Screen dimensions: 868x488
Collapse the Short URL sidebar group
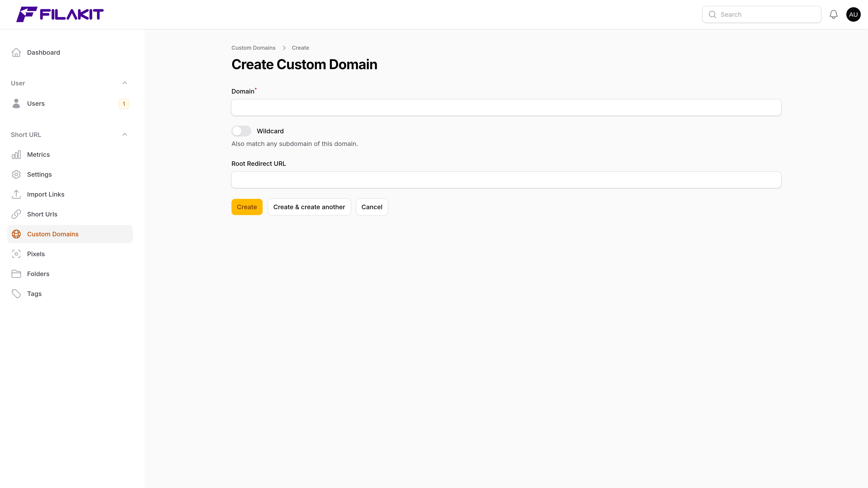(x=125, y=134)
